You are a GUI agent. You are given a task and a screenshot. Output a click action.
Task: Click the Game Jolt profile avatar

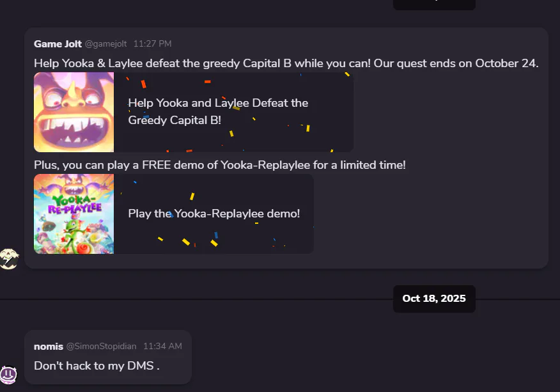pyautogui.click(x=9, y=259)
